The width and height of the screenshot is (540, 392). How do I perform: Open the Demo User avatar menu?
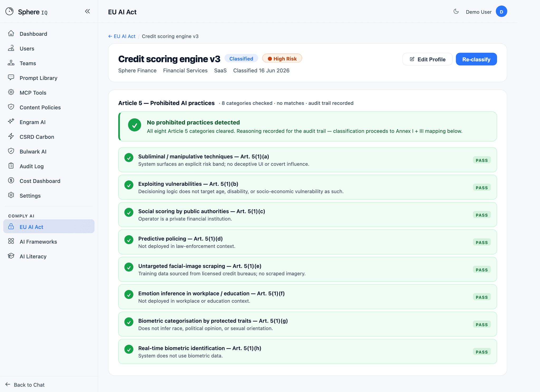tap(501, 12)
